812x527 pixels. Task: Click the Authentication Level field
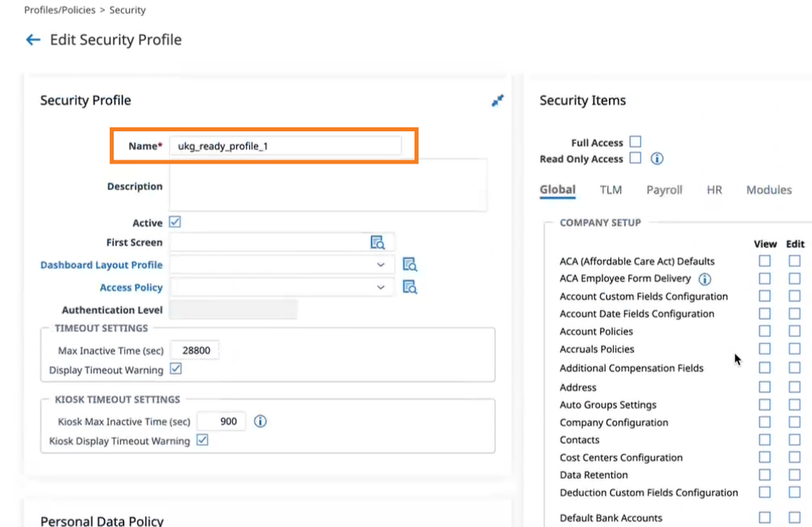233,309
